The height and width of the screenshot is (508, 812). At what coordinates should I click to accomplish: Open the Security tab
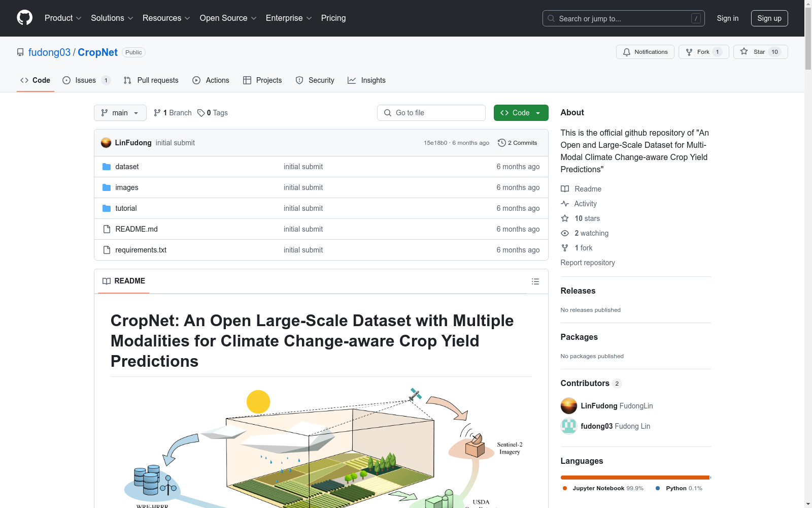(x=315, y=80)
